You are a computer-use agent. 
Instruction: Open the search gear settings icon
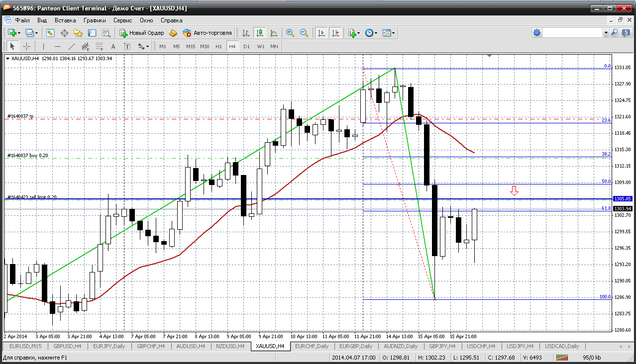(x=537, y=33)
